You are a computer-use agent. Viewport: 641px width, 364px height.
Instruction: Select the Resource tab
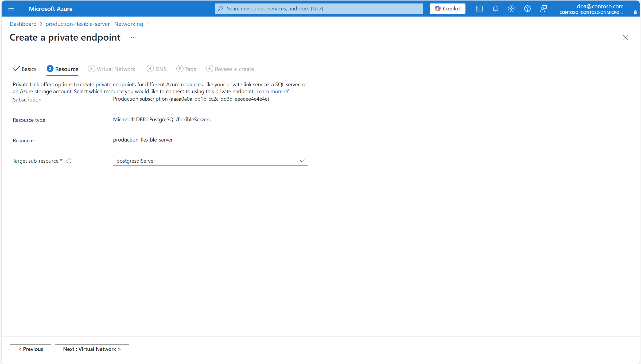(63, 69)
